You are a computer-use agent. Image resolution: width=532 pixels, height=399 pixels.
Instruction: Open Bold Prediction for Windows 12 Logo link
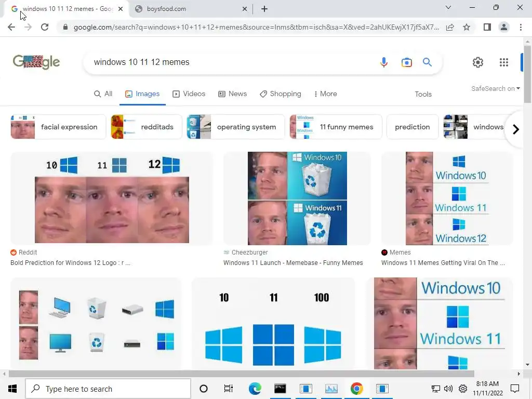(x=70, y=262)
